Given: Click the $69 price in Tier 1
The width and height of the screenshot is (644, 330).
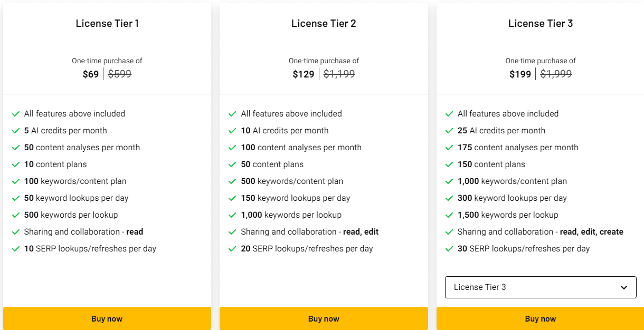Looking at the screenshot, I should coord(91,74).
